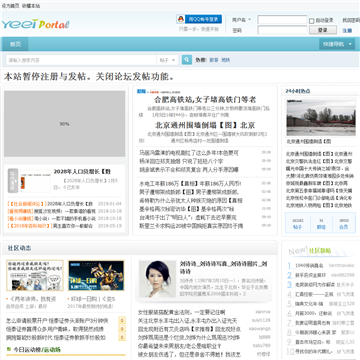Image resolution: width=360 pixels, height=360 pixels.
Task: Click the QQ penguin icon
Action: 181,19
